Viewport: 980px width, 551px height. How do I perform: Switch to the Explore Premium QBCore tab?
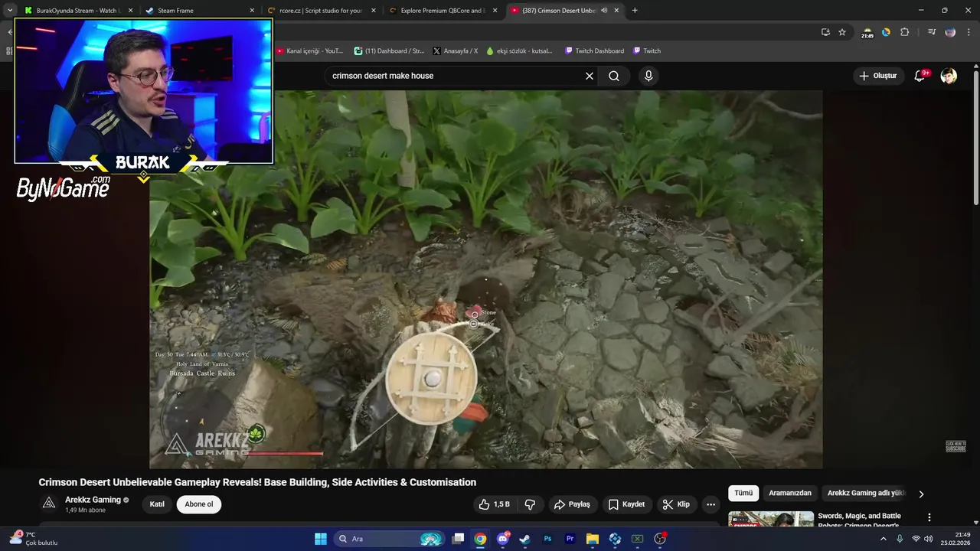point(443,11)
